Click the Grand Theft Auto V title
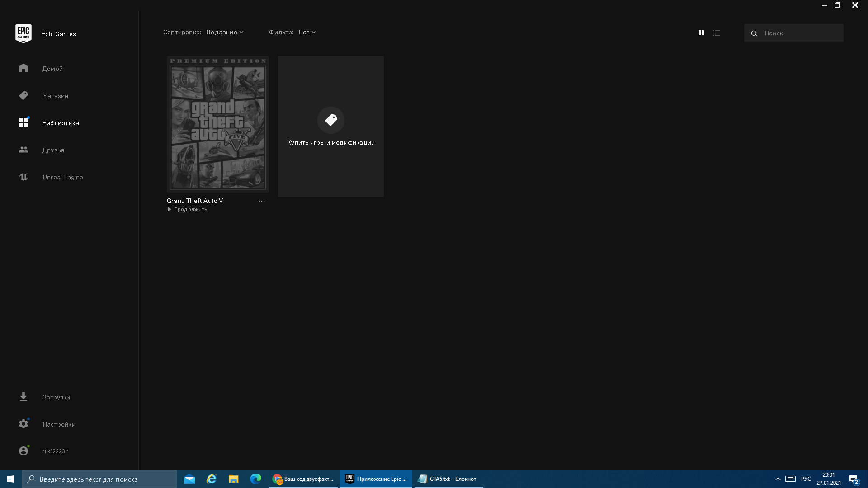The image size is (868, 488). click(x=195, y=201)
